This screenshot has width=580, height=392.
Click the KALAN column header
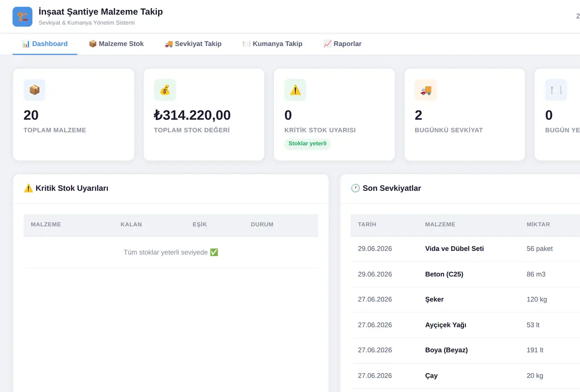(131, 224)
